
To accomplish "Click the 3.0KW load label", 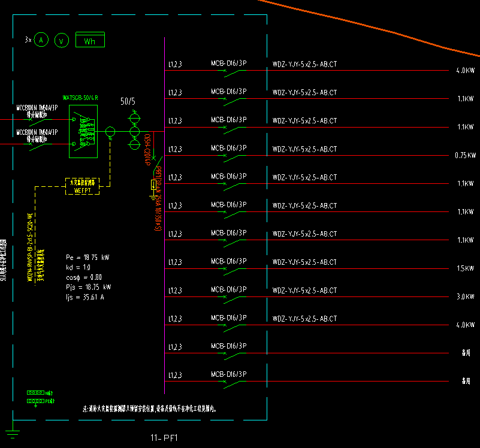I will coord(465,296).
